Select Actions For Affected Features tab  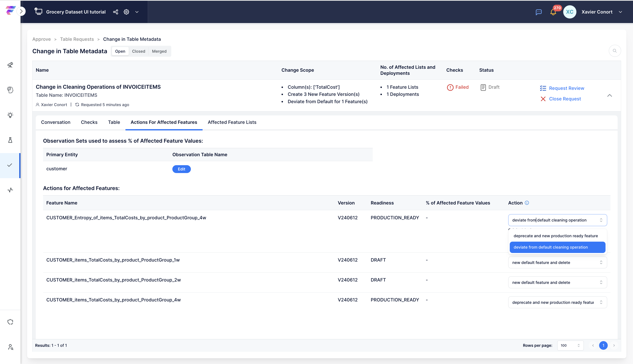pos(164,122)
